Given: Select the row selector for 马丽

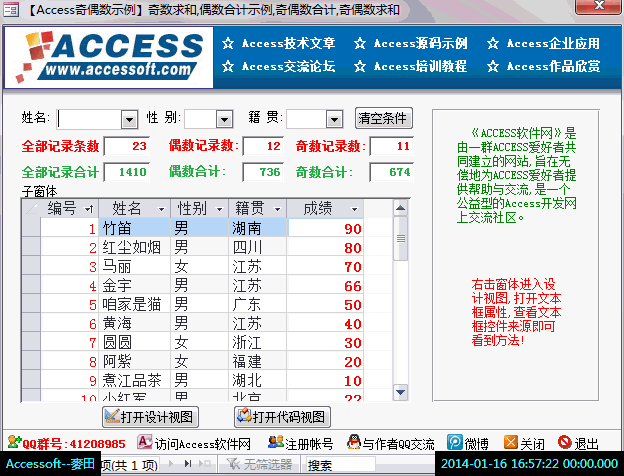Looking at the screenshot, I should pos(31,266).
